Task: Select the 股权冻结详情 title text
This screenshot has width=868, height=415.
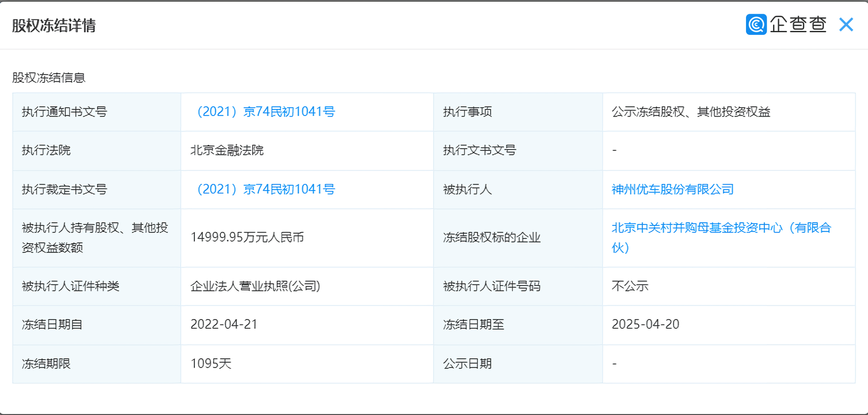Action: point(54,26)
